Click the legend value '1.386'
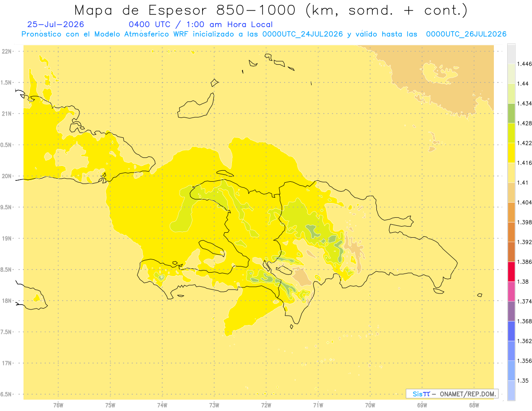532x411 pixels. 524,262
